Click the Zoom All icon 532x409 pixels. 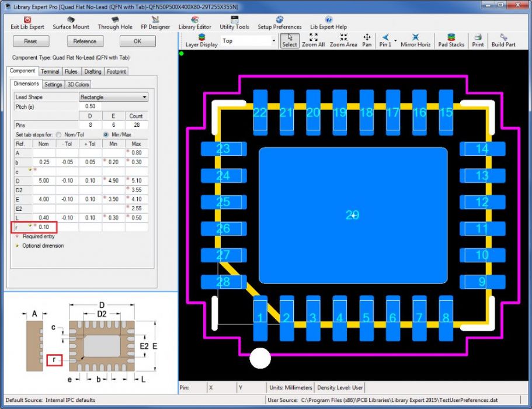coord(313,37)
